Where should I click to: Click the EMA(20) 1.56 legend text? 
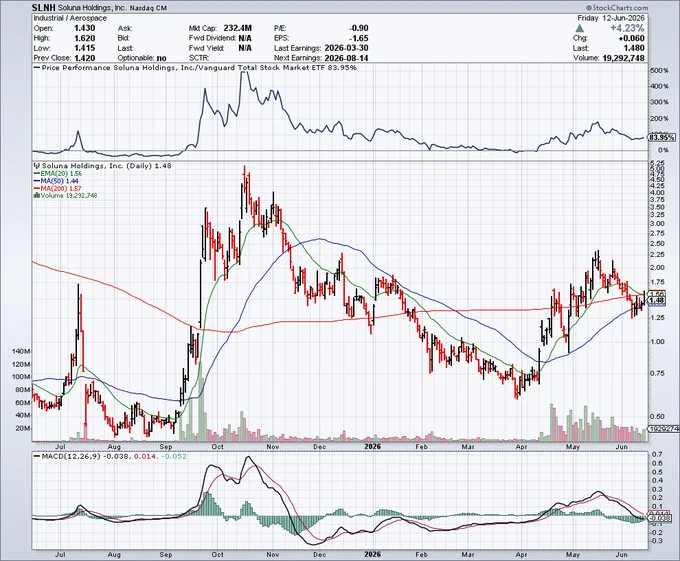point(61,173)
